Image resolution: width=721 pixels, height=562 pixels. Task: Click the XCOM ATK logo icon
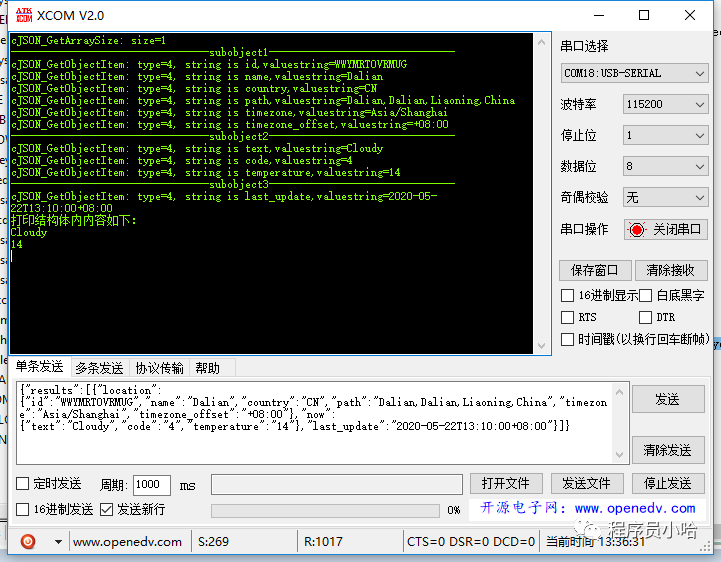21,15
